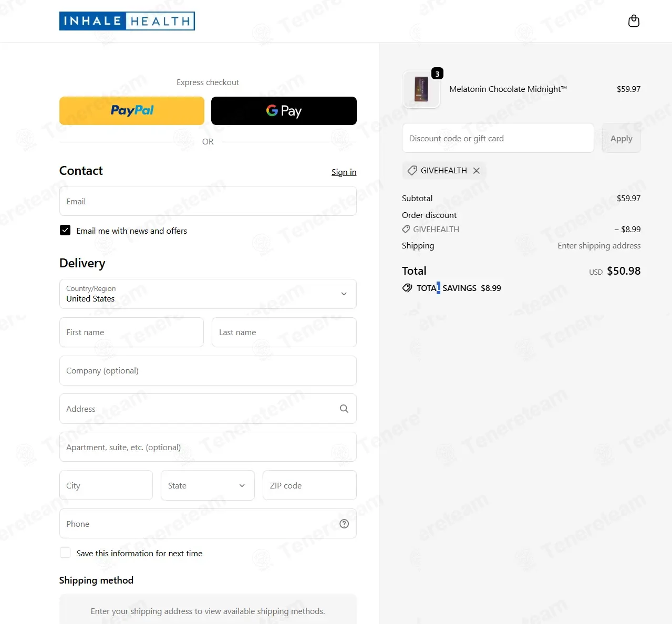Focus the Discount code or gift card field

498,138
